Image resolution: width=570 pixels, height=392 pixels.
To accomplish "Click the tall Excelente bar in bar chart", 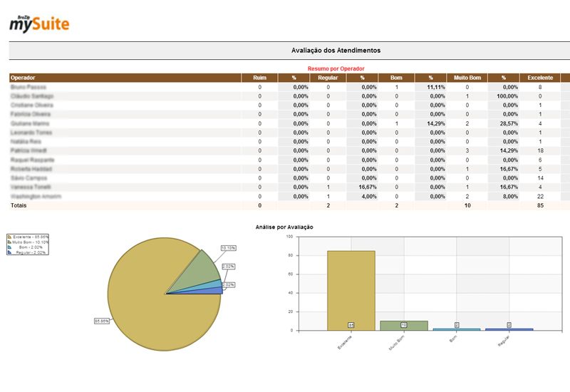I will (x=351, y=291).
